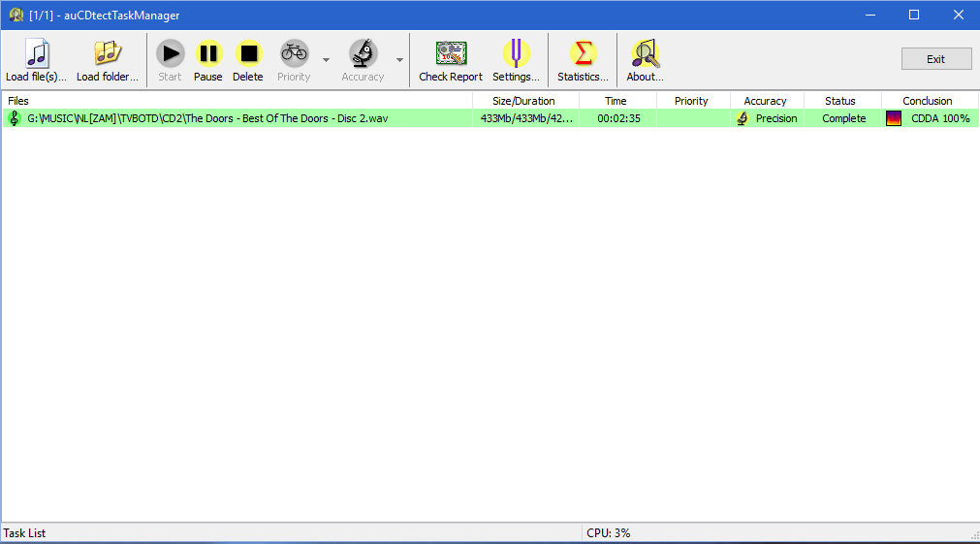
Task: Open the Check Report icon
Action: (x=451, y=53)
